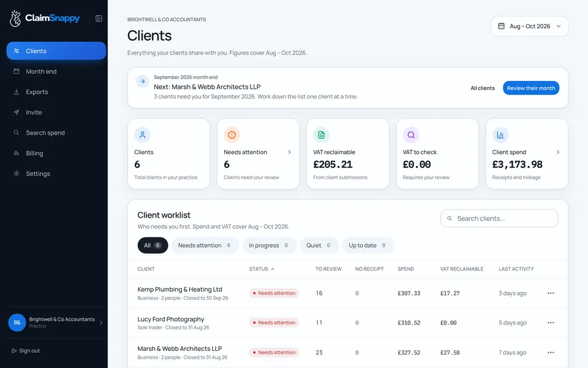Click the NO RECEIPT column header
This screenshot has height=368, width=588.
pos(369,269)
